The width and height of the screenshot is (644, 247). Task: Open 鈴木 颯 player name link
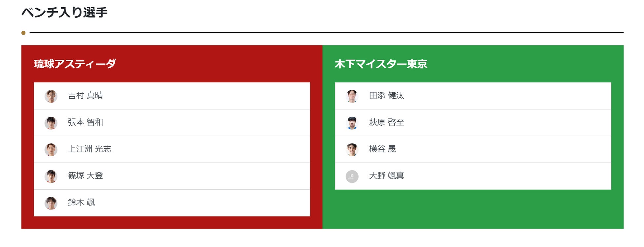81,202
